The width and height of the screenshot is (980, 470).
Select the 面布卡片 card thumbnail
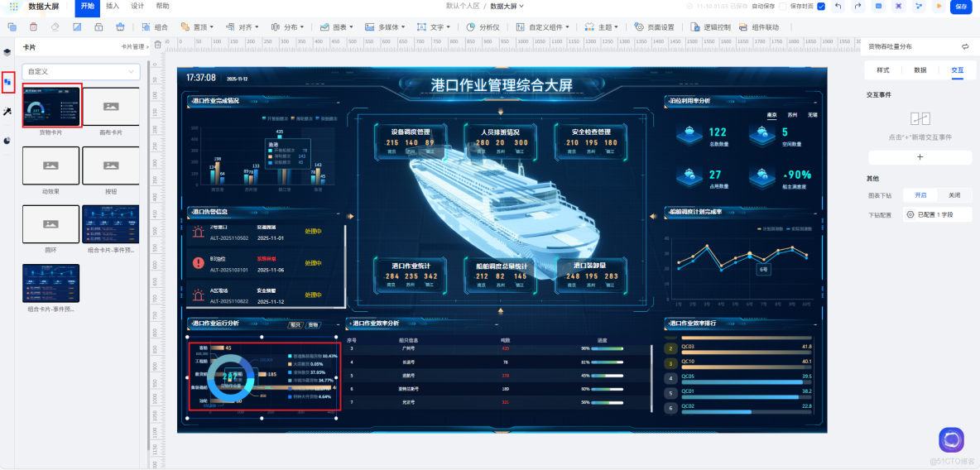tap(111, 106)
